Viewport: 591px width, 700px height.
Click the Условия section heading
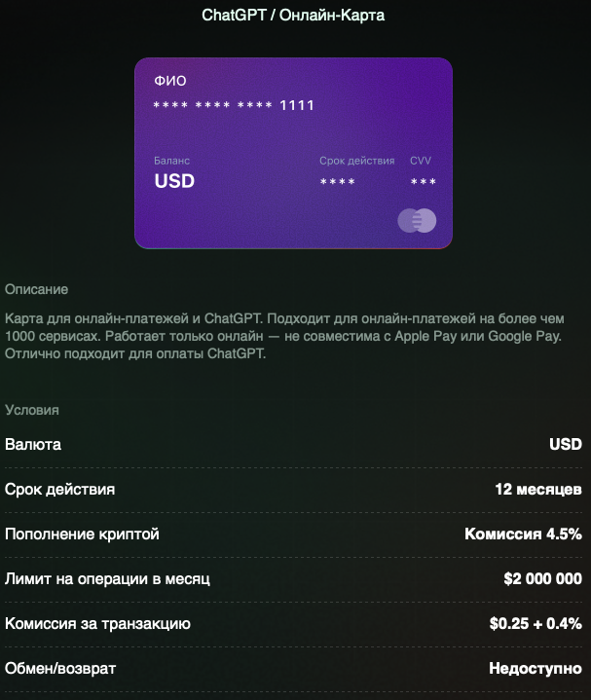32,410
